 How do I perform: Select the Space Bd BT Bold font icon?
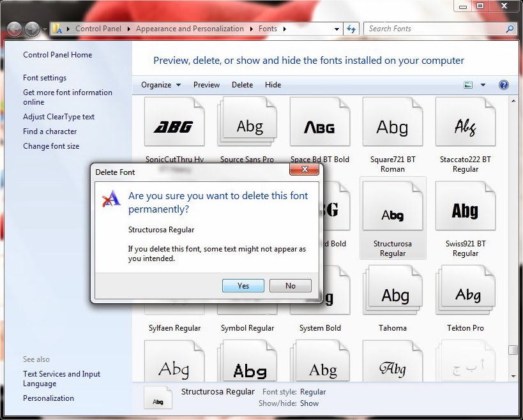pos(320,122)
